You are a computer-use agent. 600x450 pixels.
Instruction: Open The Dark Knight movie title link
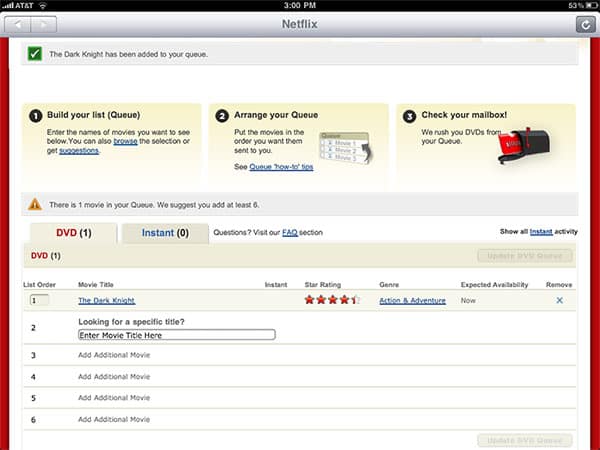coord(106,300)
